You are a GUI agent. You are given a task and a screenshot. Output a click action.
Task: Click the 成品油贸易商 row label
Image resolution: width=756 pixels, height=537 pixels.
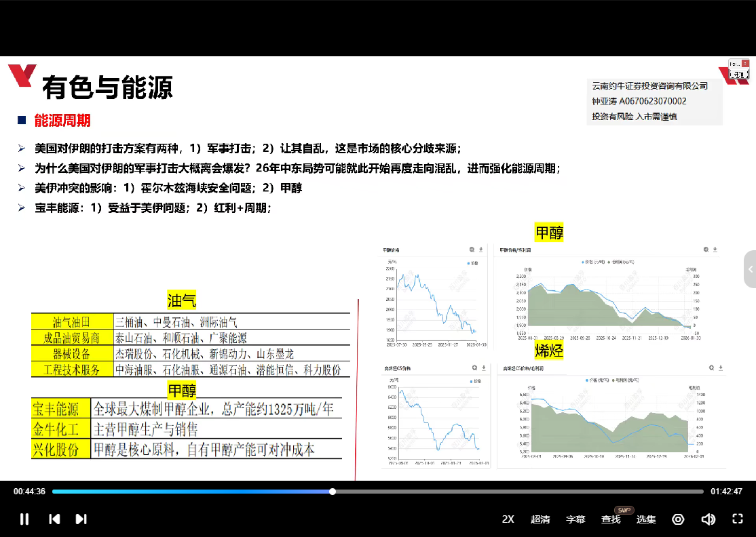point(73,338)
